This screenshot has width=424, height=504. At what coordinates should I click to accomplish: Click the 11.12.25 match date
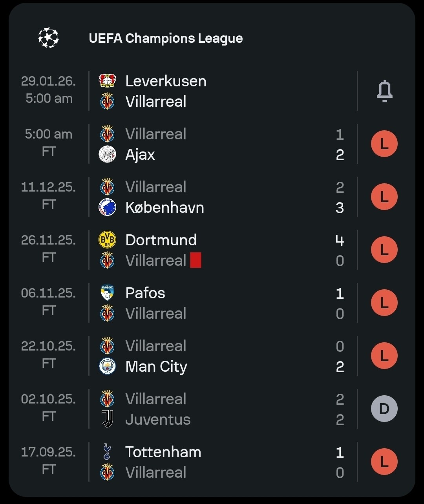[x=48, y=187]
